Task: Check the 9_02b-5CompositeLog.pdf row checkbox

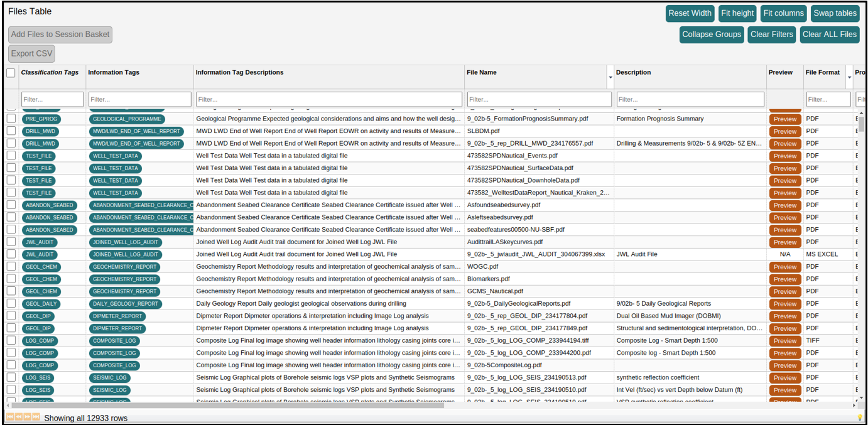Action: tap(11, 365)
